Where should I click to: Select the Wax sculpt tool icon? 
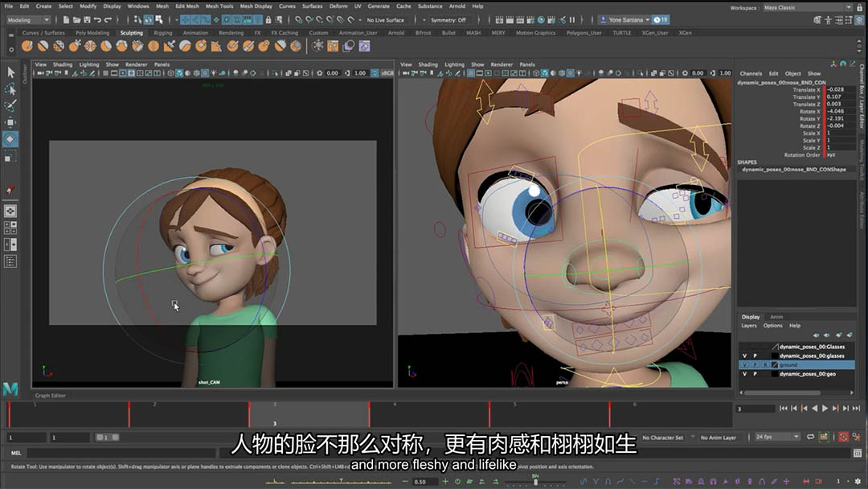tap(185, 46)
